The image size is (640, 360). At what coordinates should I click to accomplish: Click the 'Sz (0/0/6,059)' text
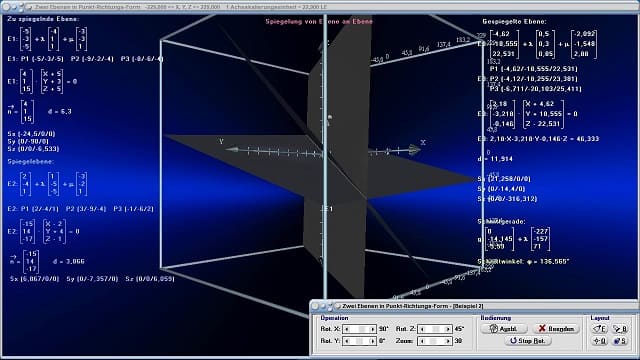click(150, 279)
